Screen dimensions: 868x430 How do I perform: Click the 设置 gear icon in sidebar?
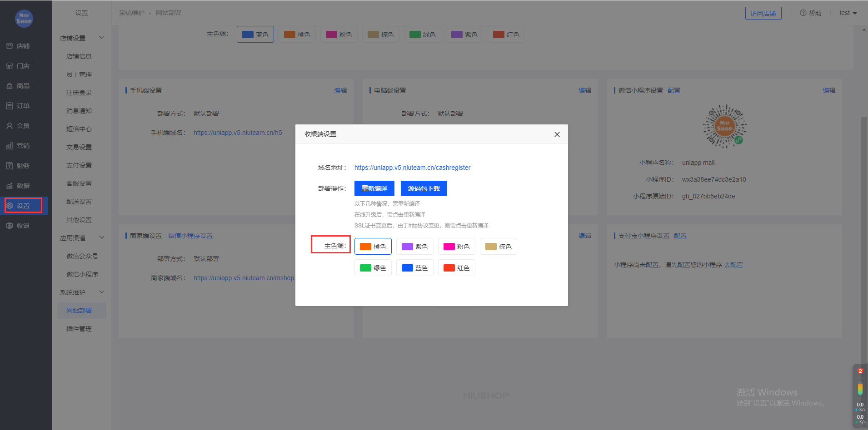[x=10, y=206]
